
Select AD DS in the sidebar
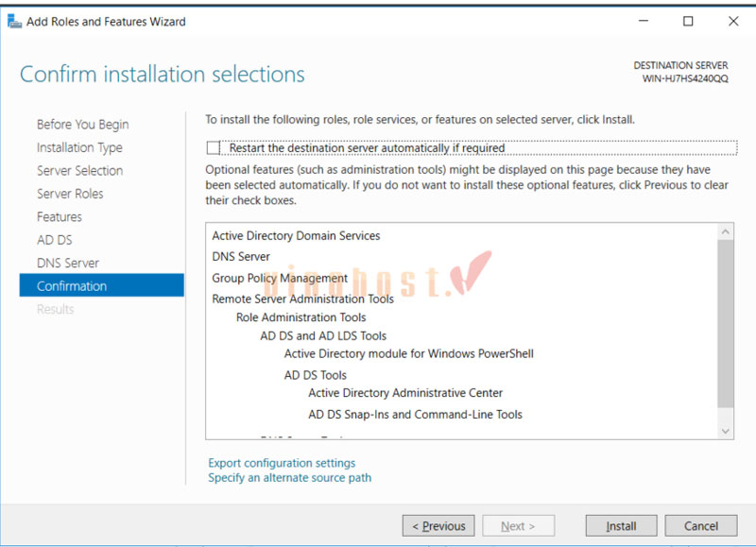[54, 239]
